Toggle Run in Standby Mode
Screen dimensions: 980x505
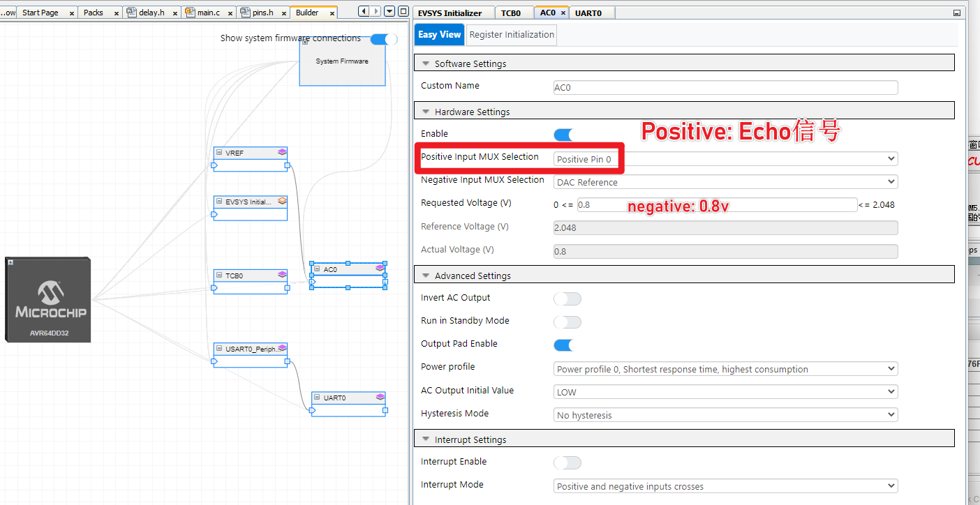(567, 322)
